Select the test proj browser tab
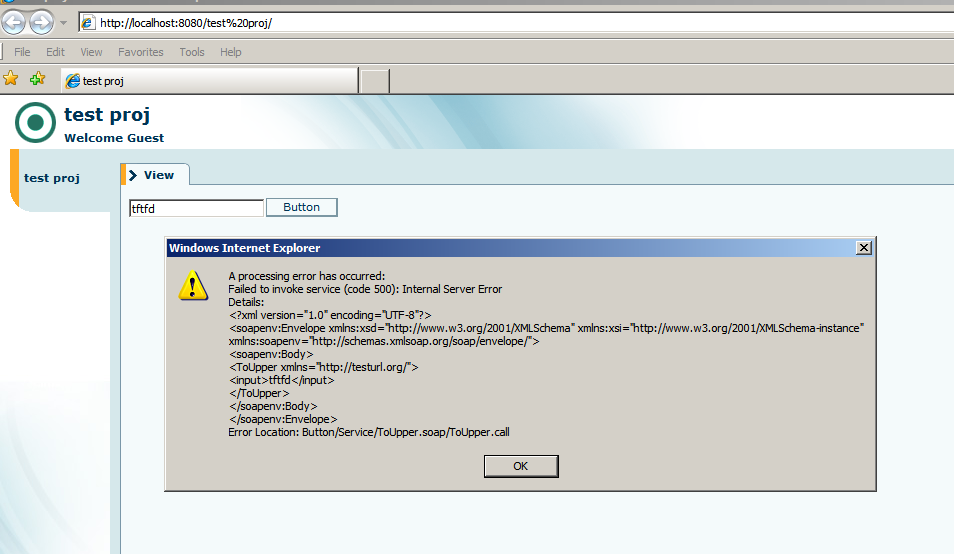This screenshot has width=954, height=554. (x=208, y=81)
